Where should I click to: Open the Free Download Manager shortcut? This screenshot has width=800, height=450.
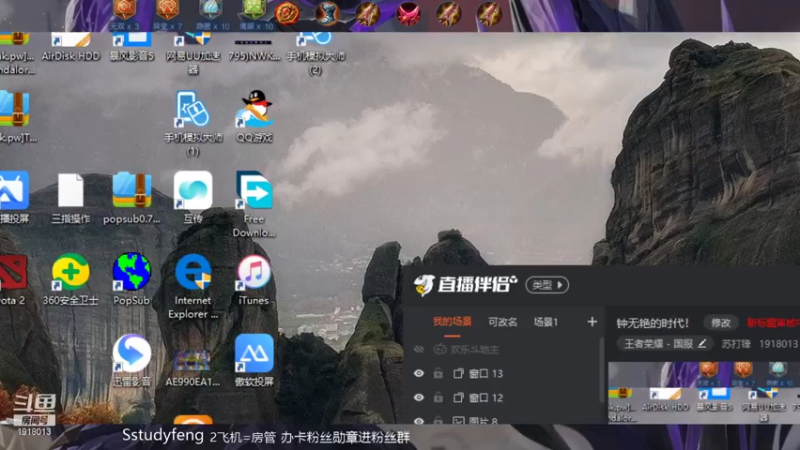(x=254, y=204)
